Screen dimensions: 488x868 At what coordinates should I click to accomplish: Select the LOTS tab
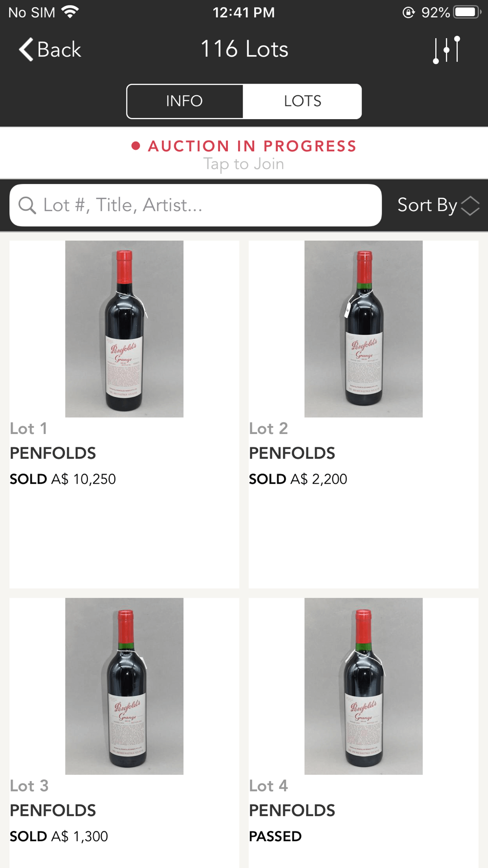pyautogui.click(x=303, y=101)
